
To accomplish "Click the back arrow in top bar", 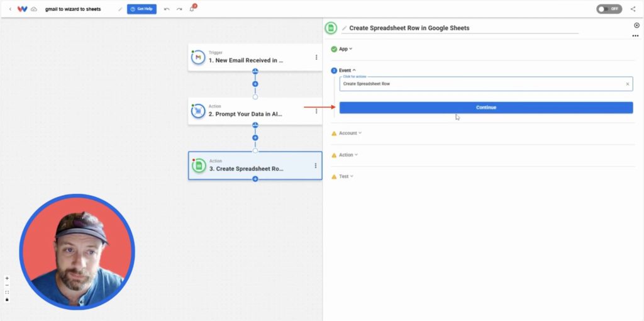I will 10,9.
